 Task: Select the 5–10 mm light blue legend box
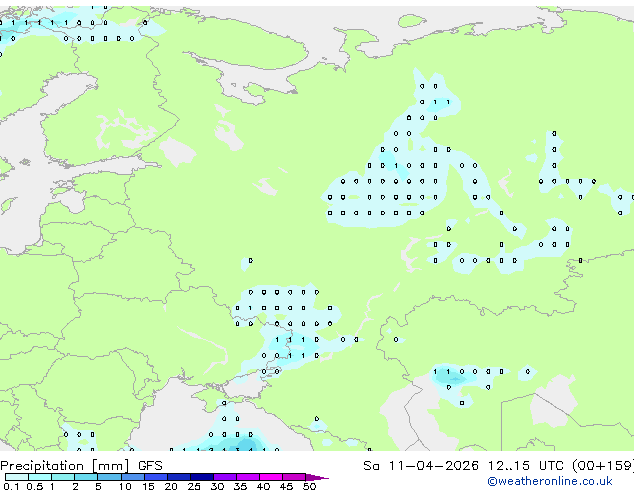tap(109, 477)
